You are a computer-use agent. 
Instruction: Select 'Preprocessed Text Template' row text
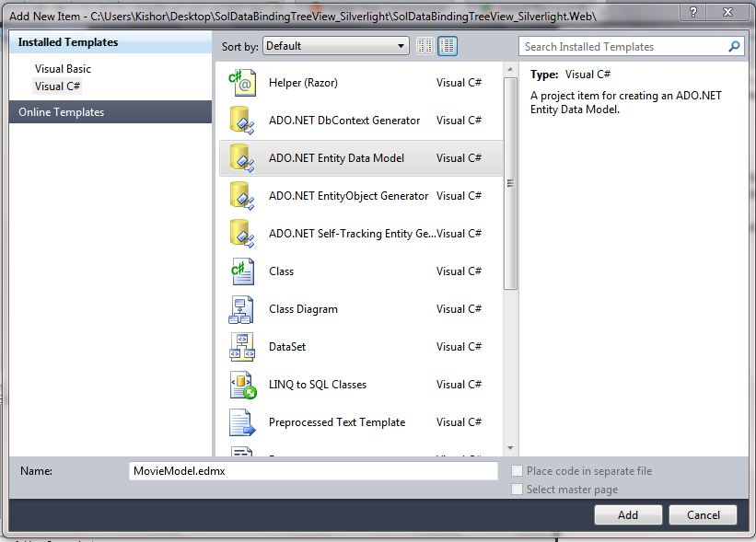click(x=337, y=422)
